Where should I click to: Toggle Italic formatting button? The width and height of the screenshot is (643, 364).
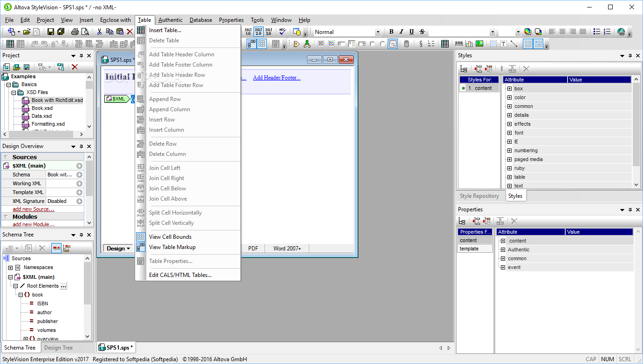coord(402,32)
